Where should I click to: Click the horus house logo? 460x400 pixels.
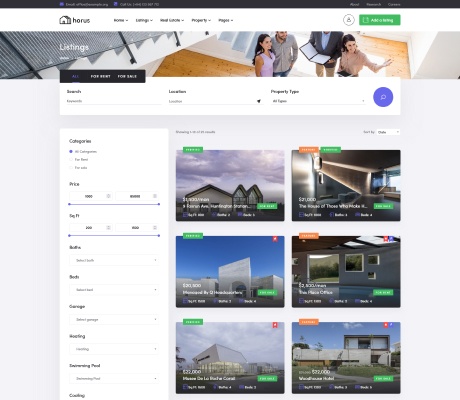(74, 20)
